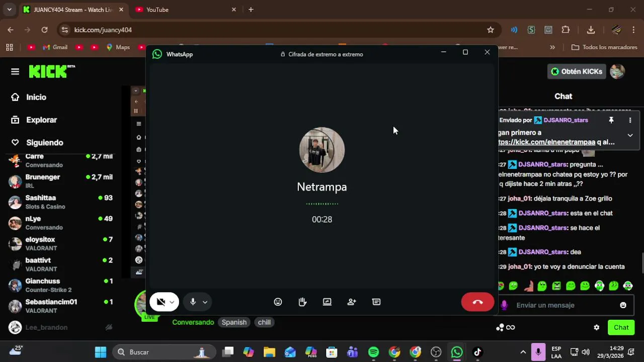Unpin the pinned chat message
Screen dimensions: 644x362
[611, 120]
